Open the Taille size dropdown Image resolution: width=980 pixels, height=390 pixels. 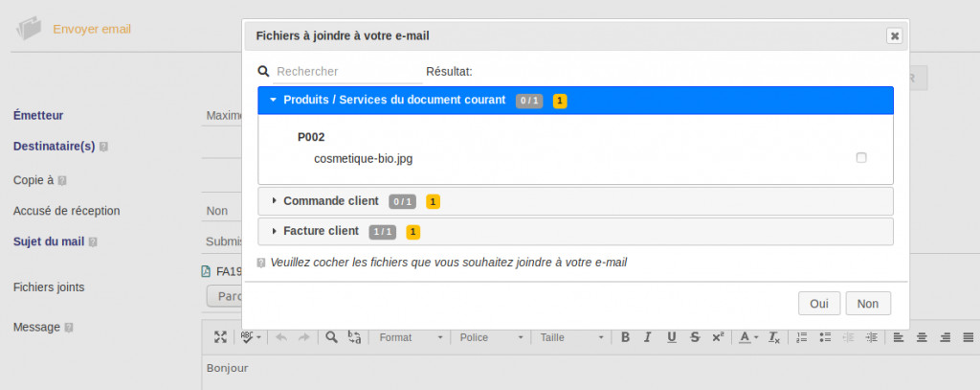point(572,337)
